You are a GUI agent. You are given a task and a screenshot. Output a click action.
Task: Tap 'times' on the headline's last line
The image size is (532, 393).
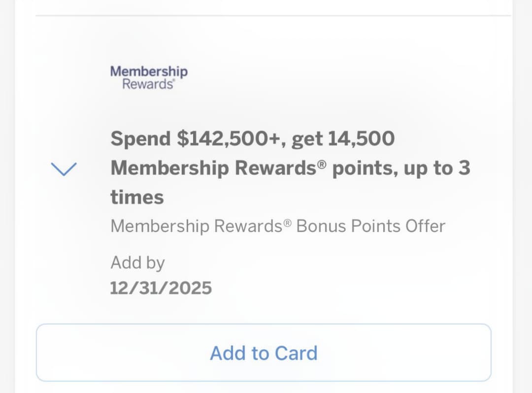137,197
